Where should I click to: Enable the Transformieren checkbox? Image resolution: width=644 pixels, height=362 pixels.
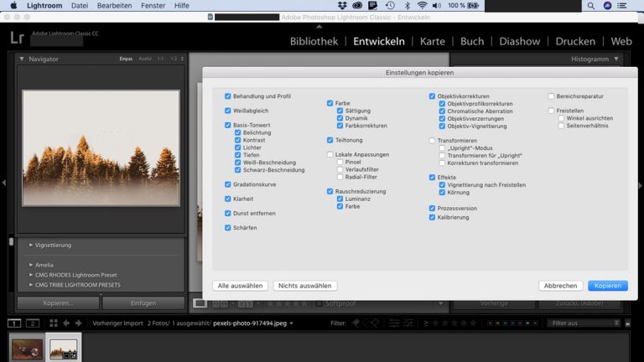tap(433, 141)
